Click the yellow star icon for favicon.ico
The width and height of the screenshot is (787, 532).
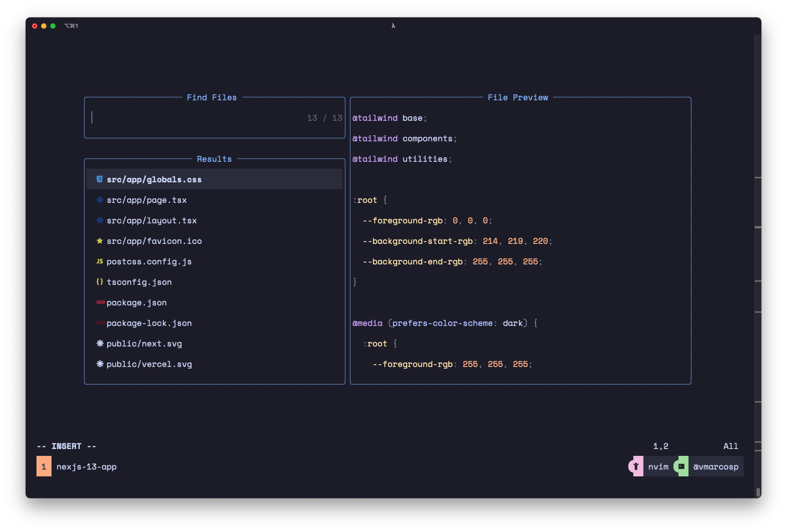point(100,241)
